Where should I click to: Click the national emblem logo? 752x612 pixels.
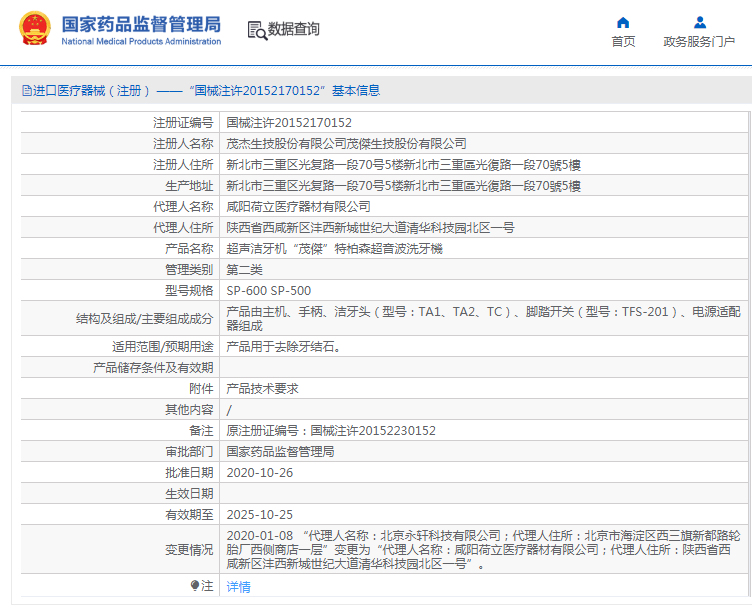(35, 29)
